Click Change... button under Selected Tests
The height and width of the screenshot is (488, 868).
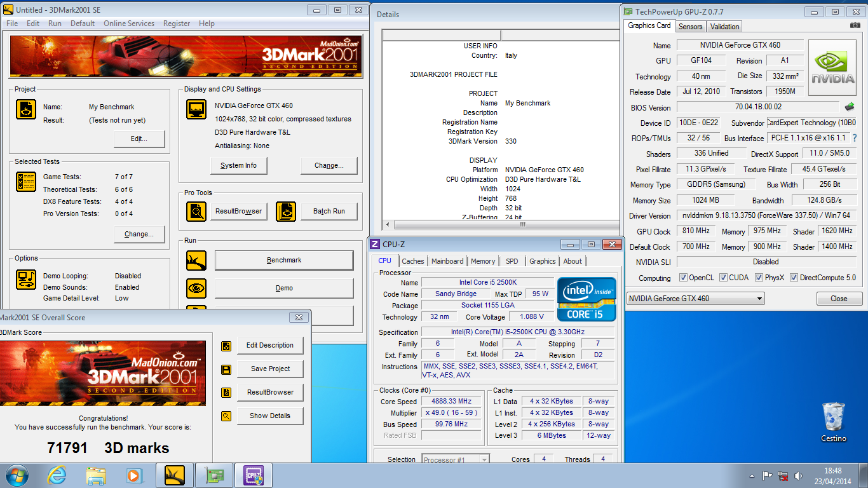(139, 234)
